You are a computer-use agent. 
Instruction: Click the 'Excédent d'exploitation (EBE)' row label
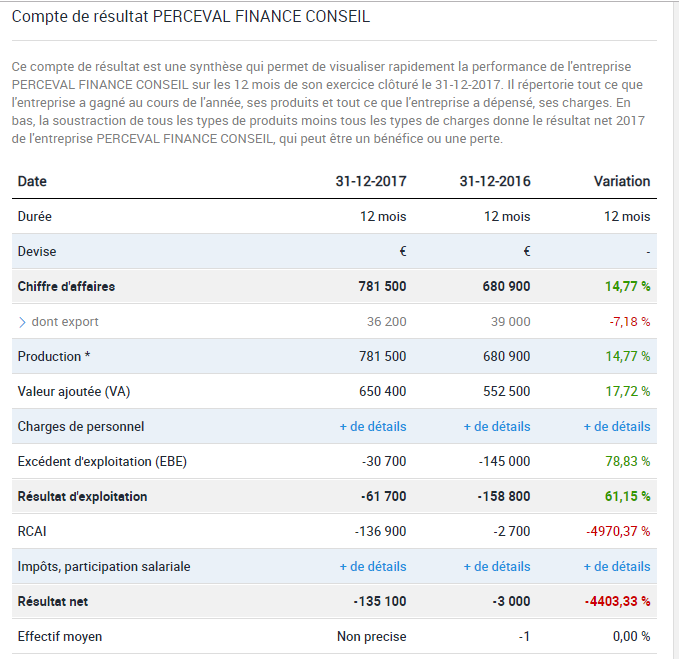(102, 461)
